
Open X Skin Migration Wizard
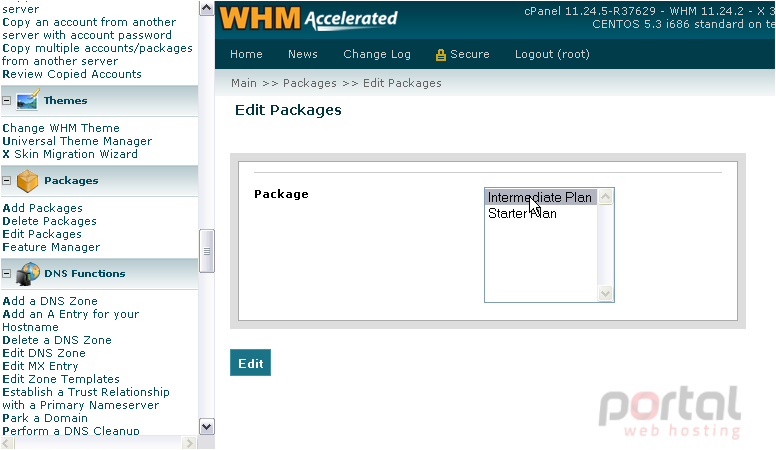[x=70, y=154]
